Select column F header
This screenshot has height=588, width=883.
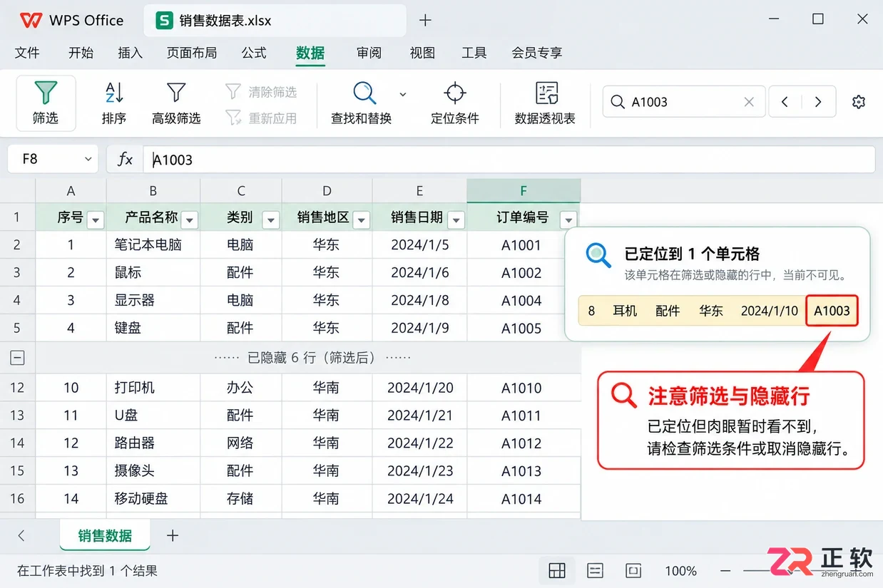click(x=524, y=191)
